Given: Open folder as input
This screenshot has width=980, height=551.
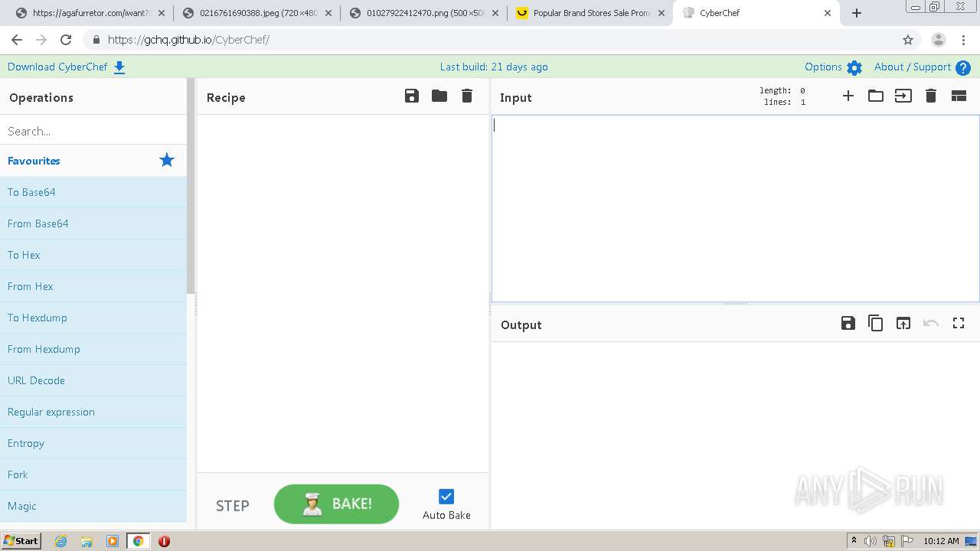Looking at the screenshot, I should (876, 96).
